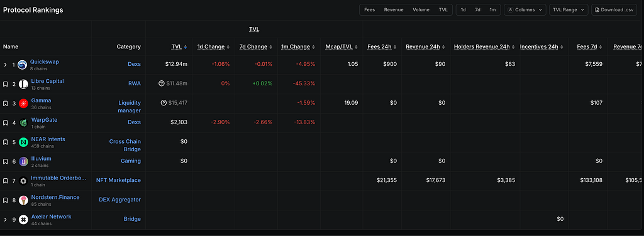Open the Immutable Orderbook protocol link
Image resolution: width=644 pixels, height=236 pixels.
58,178
